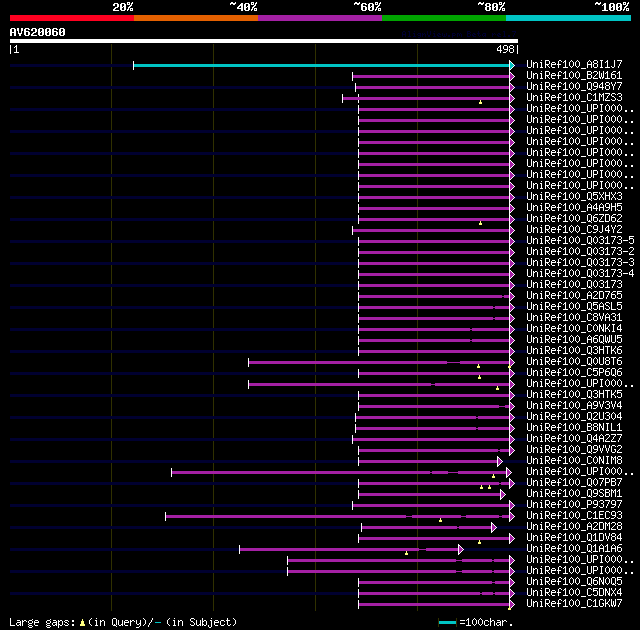
Task: Open hit UniRef100_Q5XHX3
Action: pos(574,196)
